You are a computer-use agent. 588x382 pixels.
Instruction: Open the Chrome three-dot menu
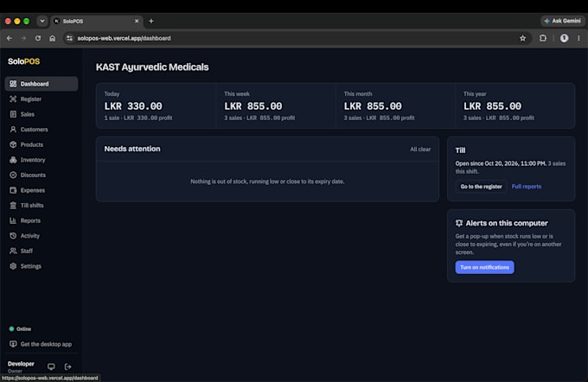point(578,38)
